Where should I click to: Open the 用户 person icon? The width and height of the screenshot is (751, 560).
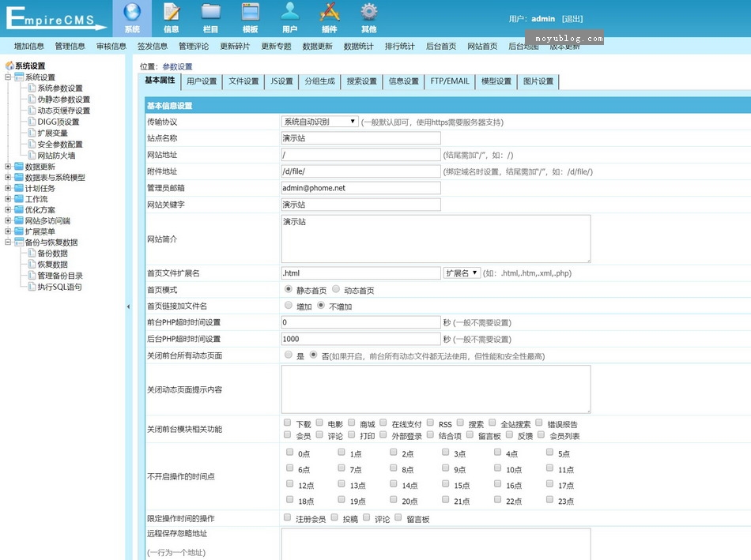point(290,13)
